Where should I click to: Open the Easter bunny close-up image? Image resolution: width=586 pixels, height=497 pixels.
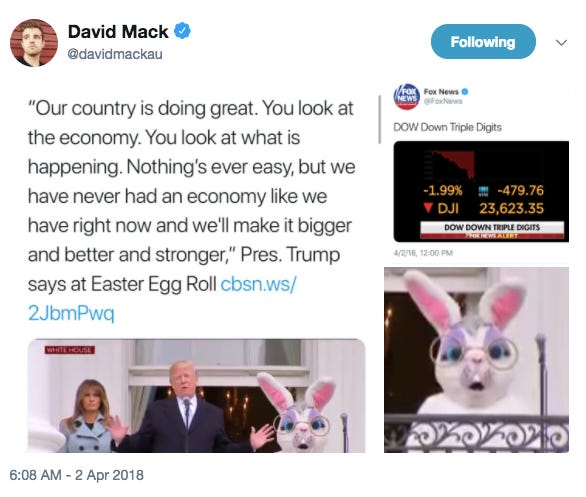476,360
